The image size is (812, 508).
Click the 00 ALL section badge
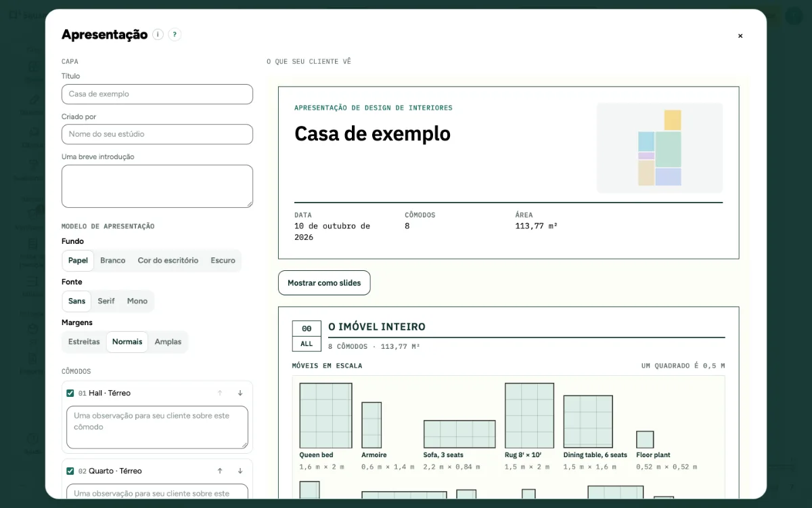click(x=307, y=336)
